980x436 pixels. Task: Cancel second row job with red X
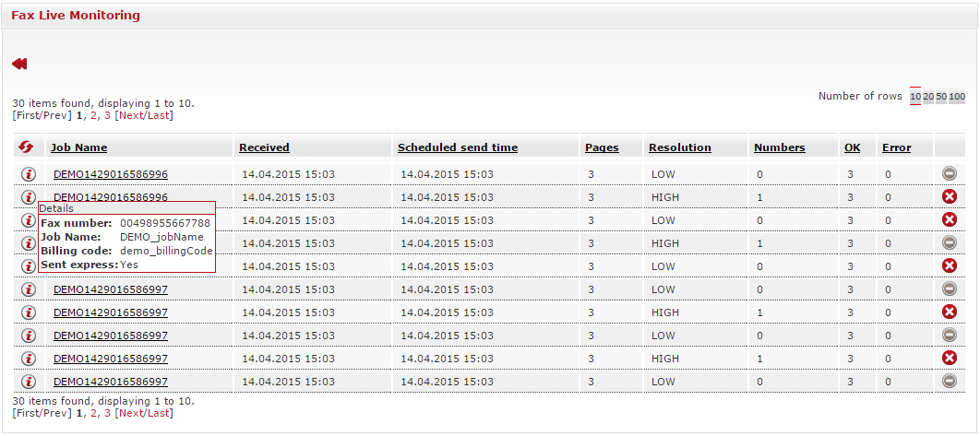pos(949,196)
